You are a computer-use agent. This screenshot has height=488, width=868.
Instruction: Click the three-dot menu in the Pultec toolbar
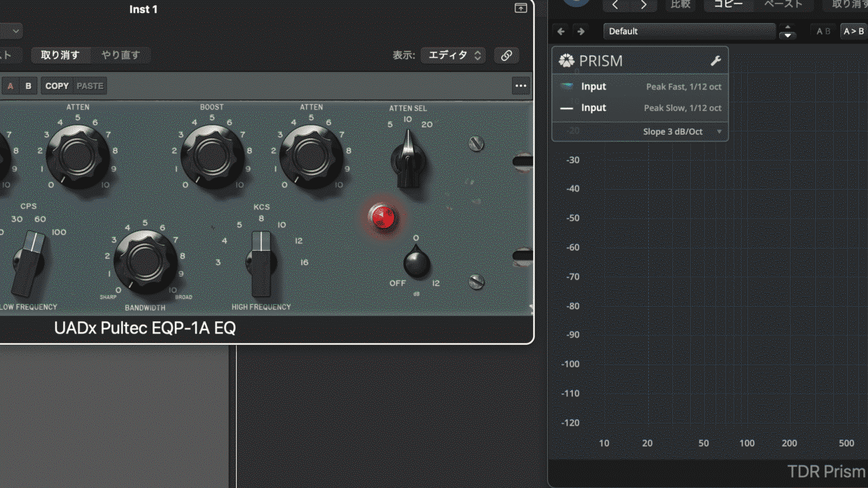521,86
